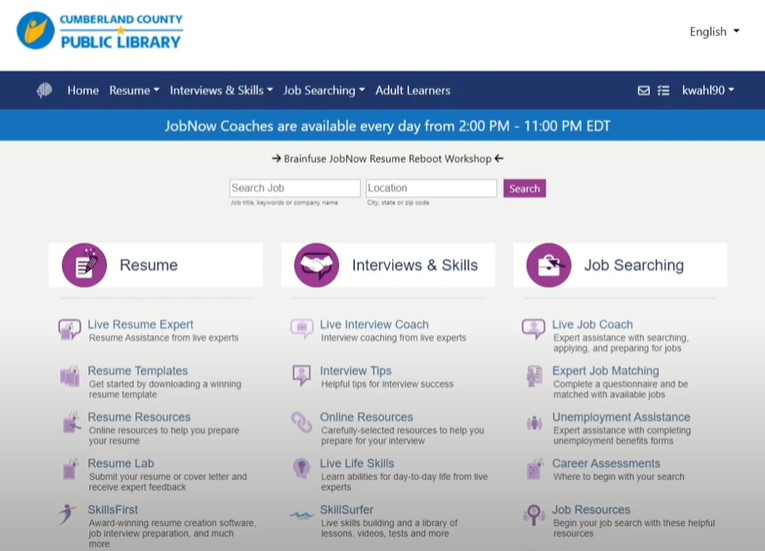Click the purple Resume pencil icon

point(84,265)
